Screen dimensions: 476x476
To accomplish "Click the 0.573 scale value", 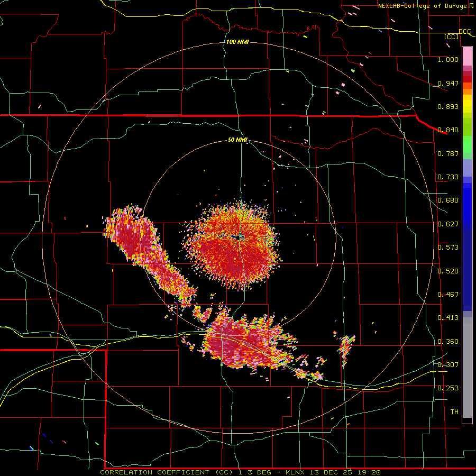I will click(x=448, y=248).
